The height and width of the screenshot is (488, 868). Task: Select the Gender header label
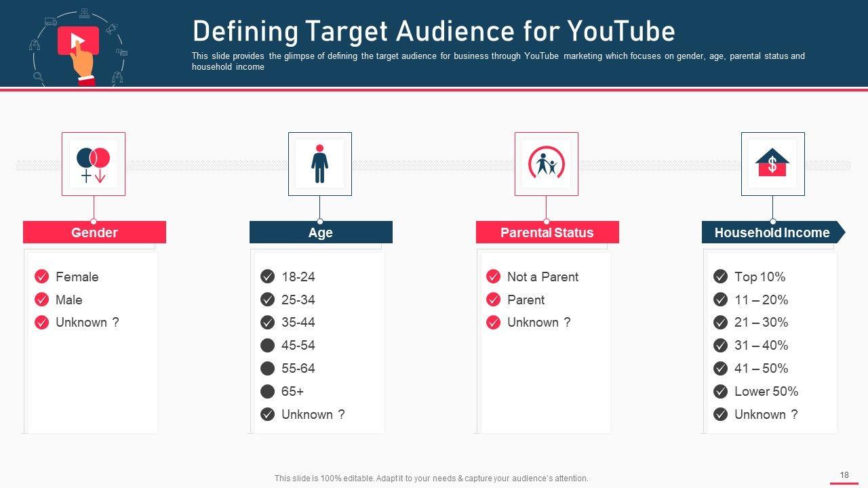(94, 232)
